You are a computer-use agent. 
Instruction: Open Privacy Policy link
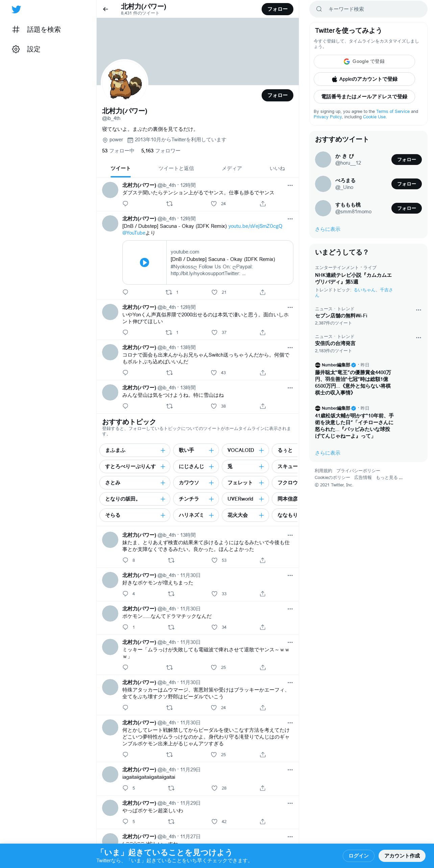(328, 117)
